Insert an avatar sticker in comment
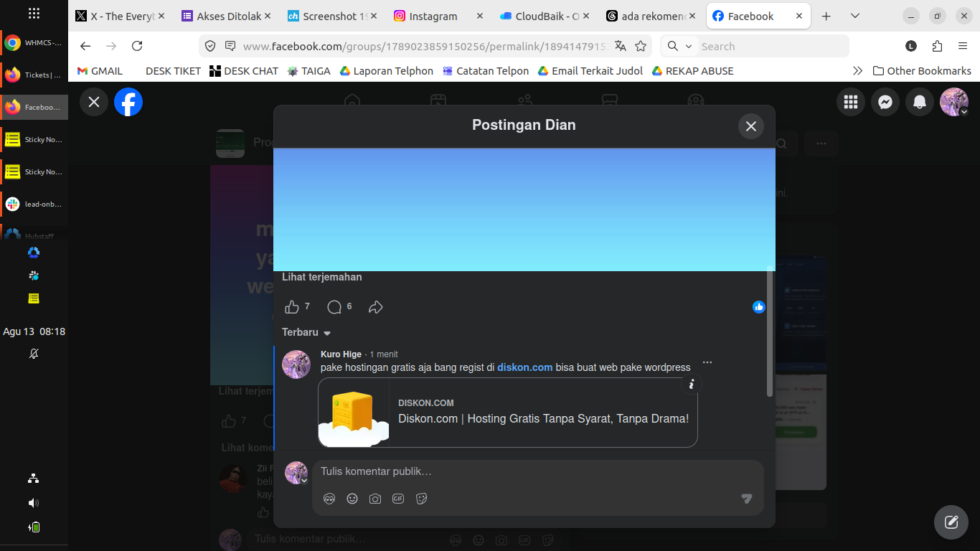980x551 pixels. (x=329, y=499)
